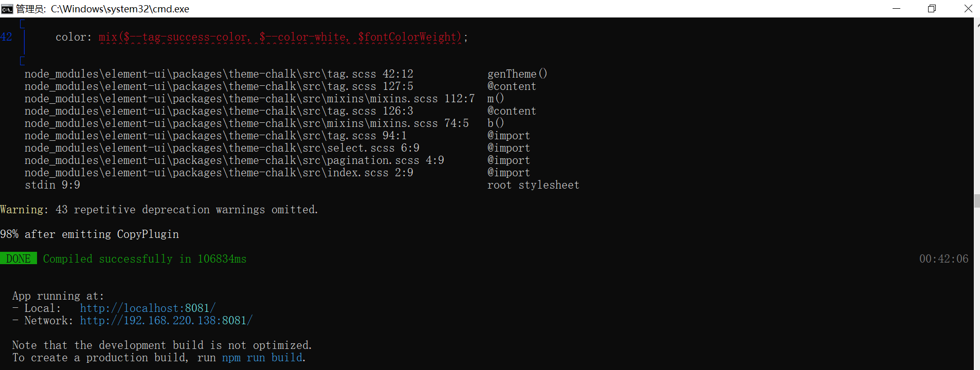980x370 pixels.
Task: Click the red mix() color expression
Action: (281, 37)
